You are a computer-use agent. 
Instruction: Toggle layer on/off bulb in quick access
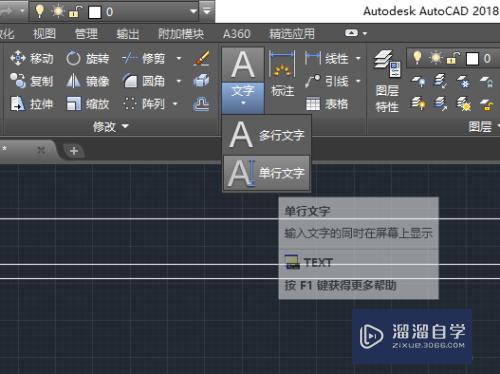point(40,11)
